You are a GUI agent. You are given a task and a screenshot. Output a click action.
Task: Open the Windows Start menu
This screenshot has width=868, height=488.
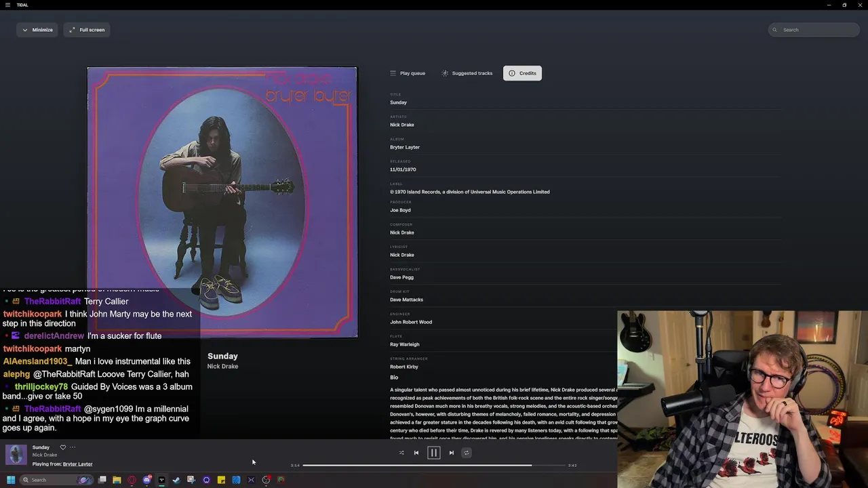pos(11,480)
